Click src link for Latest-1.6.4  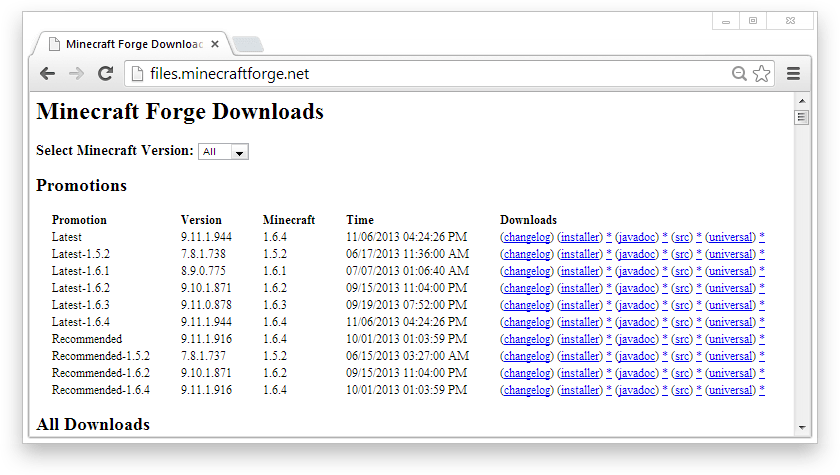[x=682, y=322]
